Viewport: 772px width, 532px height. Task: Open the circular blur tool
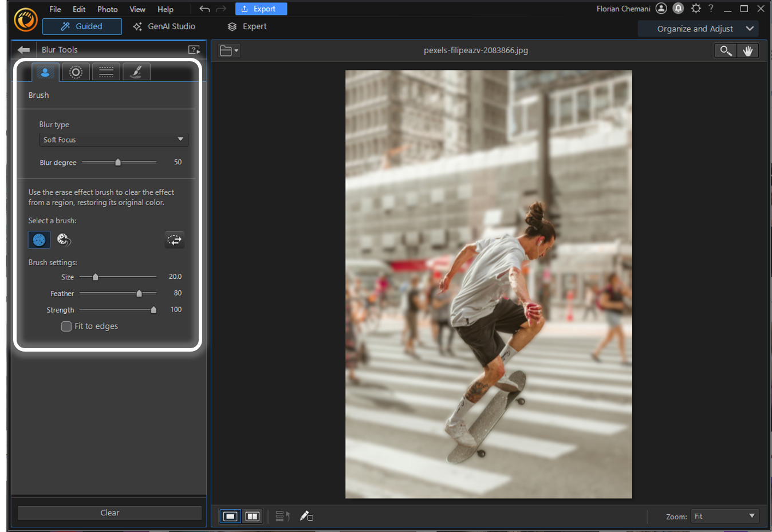[76, 72]
